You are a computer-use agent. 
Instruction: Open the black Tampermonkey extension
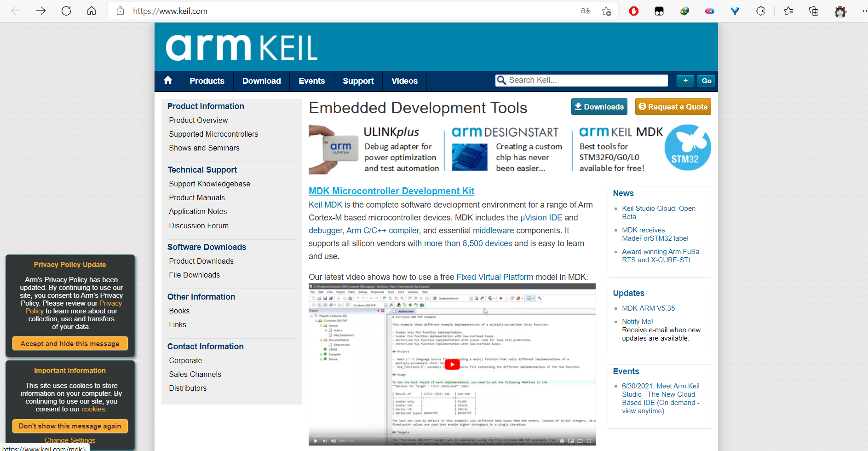click(659, 11)
